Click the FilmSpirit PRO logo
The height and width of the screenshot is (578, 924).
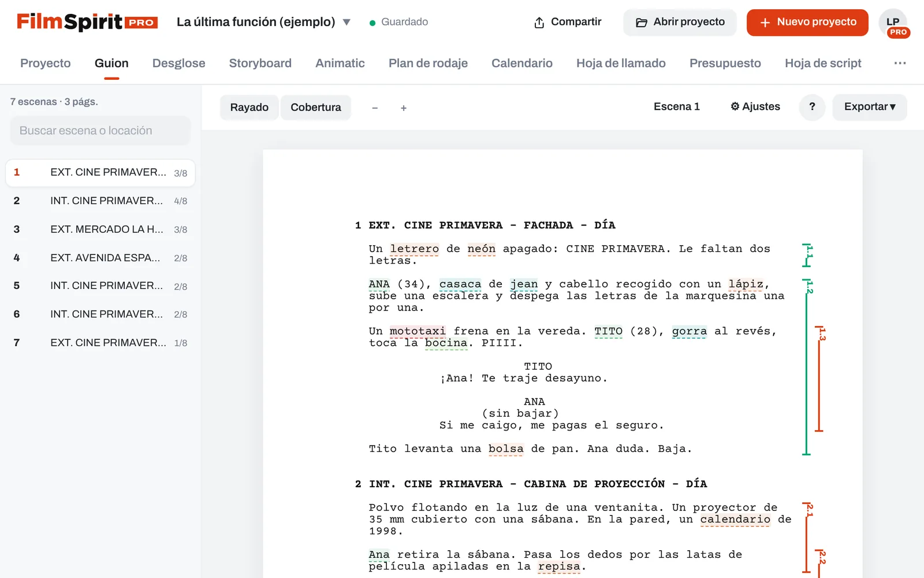click(x=87, y=22)
